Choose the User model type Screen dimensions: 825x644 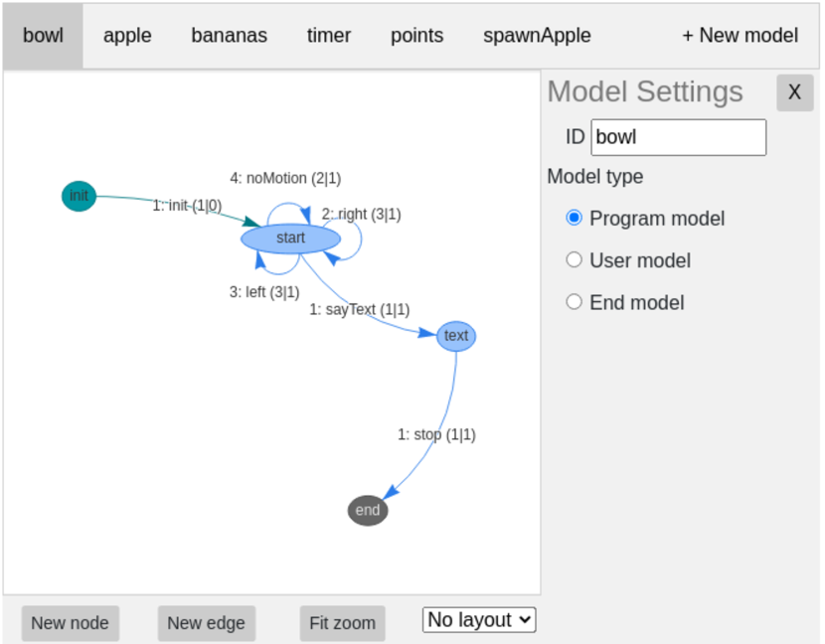pos(574,259)
